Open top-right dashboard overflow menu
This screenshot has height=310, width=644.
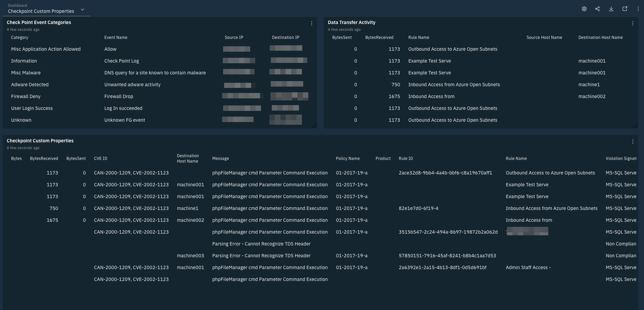pyautogui.click(x=638, y=9)
